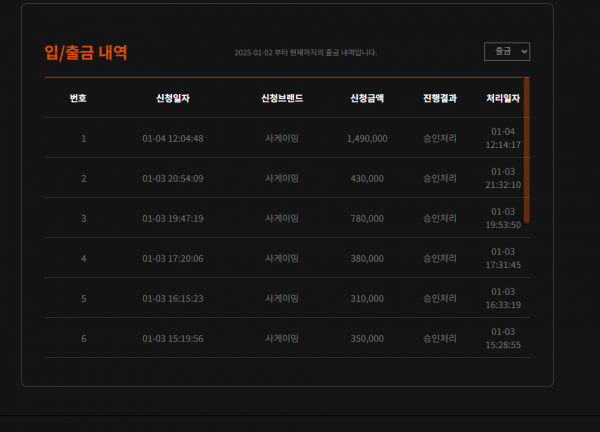Click the 신청일자 column header
The image size is (600, 432).
click(x=173, y=98)
